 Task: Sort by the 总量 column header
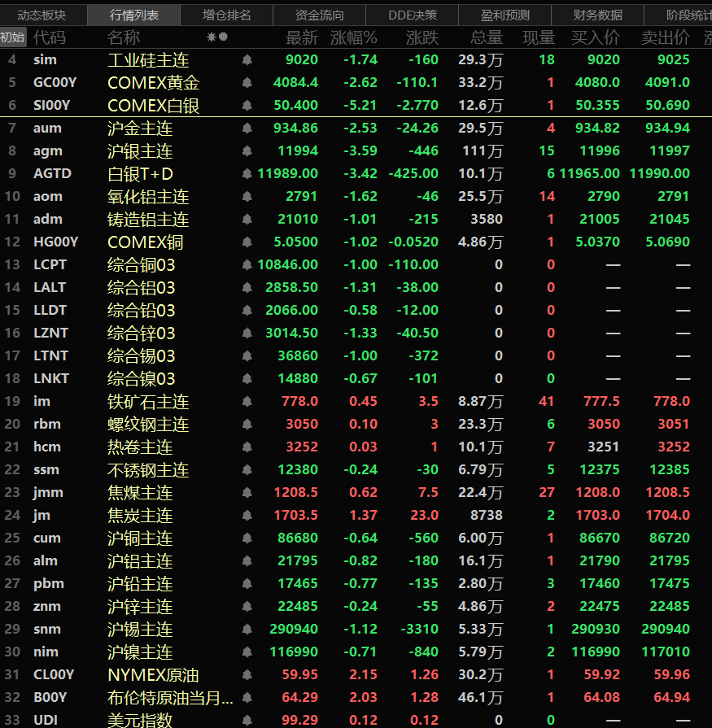[487, 37]
